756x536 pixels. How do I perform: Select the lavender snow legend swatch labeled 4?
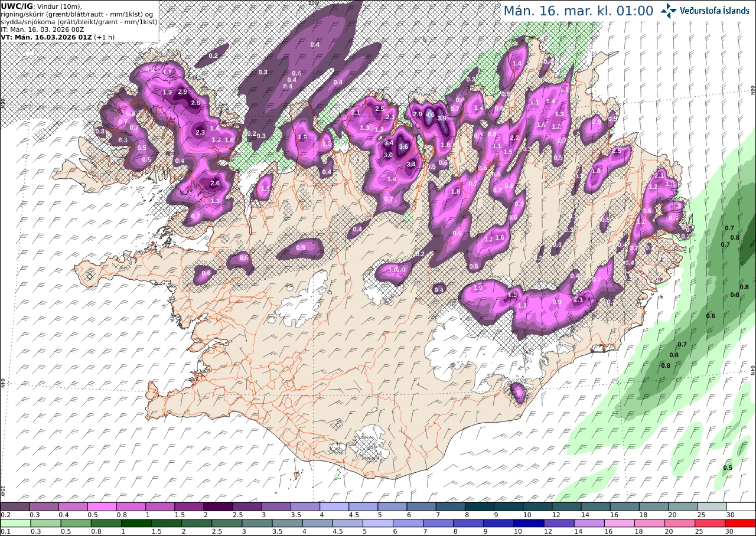pos(334,506)
